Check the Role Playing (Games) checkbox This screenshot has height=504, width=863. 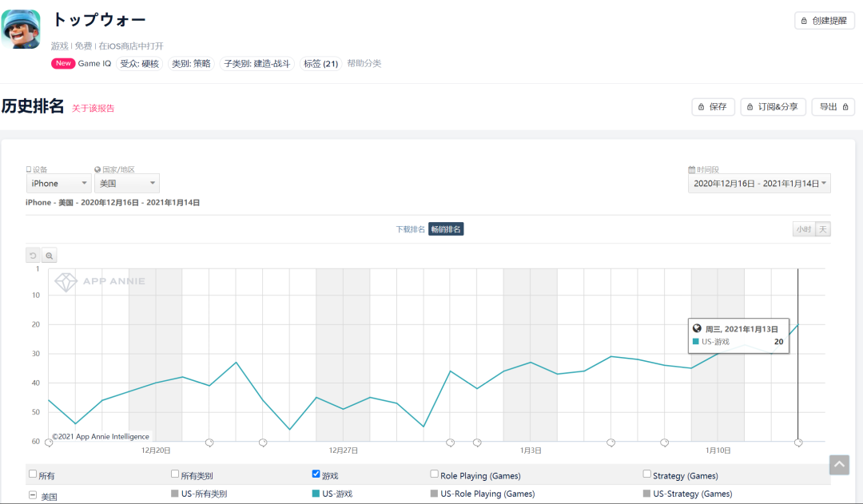[x=434, y=474]
